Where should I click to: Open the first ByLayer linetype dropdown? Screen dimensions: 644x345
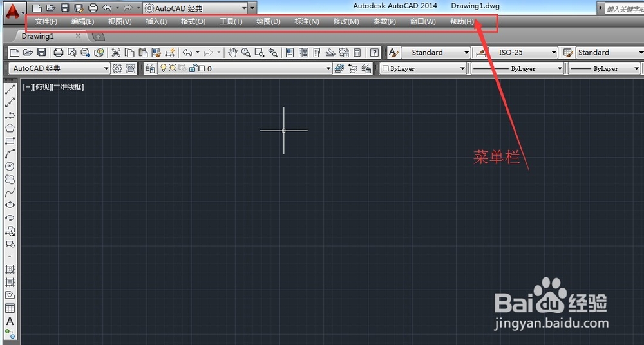[560, 69]
